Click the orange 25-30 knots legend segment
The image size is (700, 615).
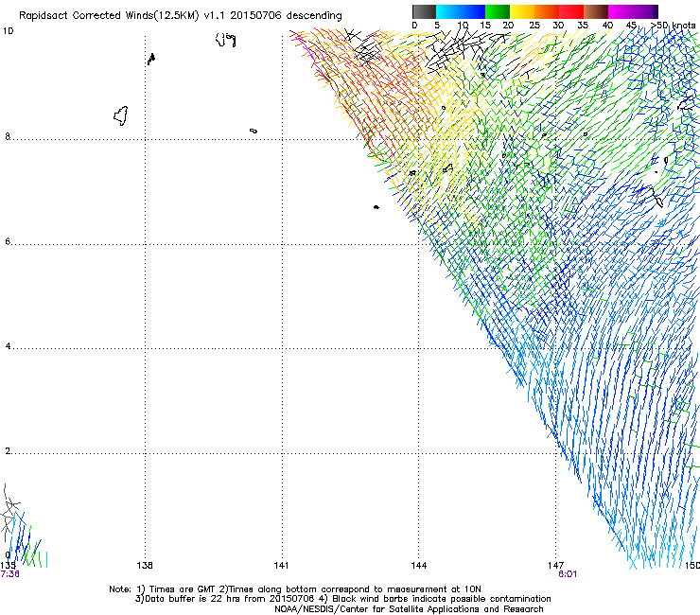point(547,11)
